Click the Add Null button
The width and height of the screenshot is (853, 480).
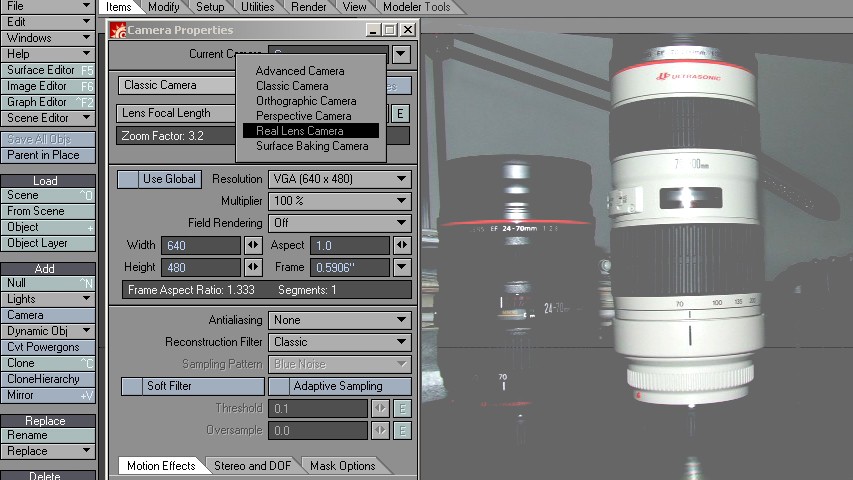coord(47,283)
